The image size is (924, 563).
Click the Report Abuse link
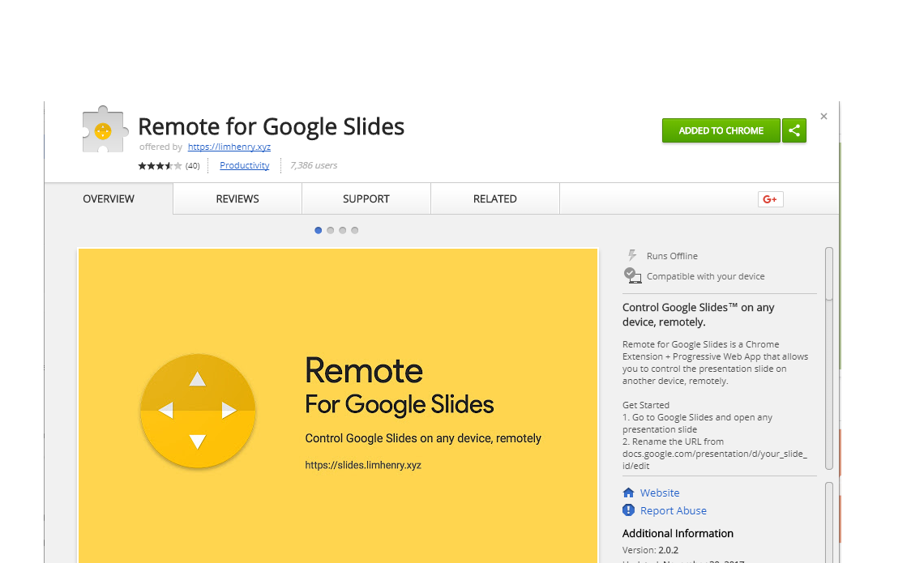point(673,510)
